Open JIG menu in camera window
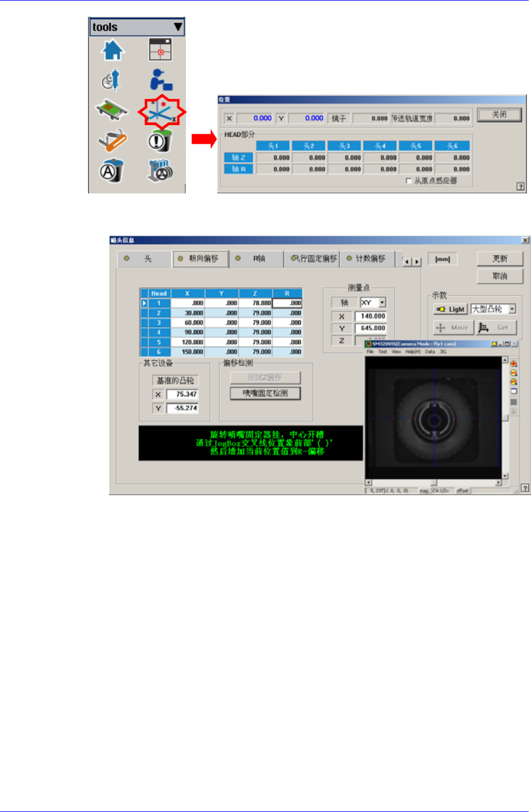Image resolution: width=531 pixels, height=812 pixels. (444, 352)
